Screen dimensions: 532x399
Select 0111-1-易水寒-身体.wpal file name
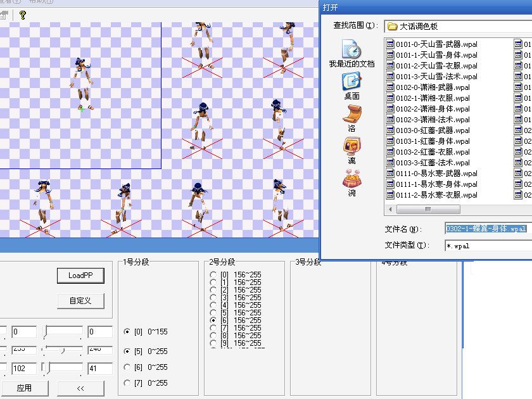(436, 184)
